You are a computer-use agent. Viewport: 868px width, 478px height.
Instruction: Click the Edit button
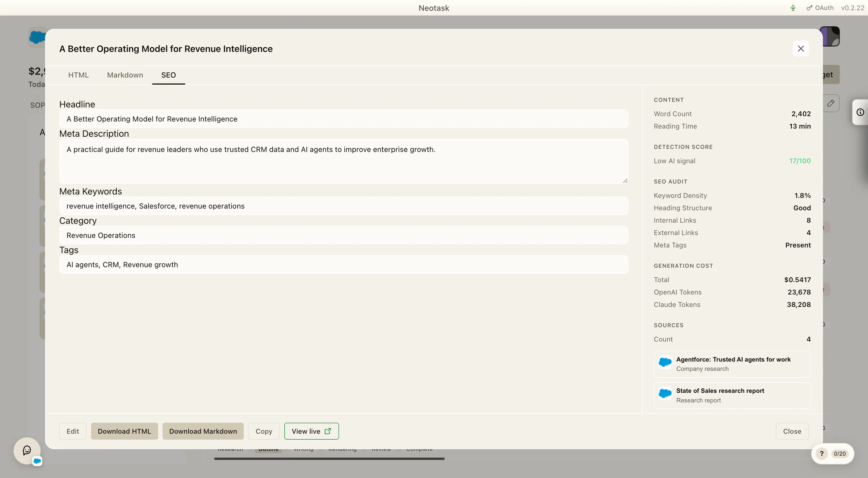(73, 431)
